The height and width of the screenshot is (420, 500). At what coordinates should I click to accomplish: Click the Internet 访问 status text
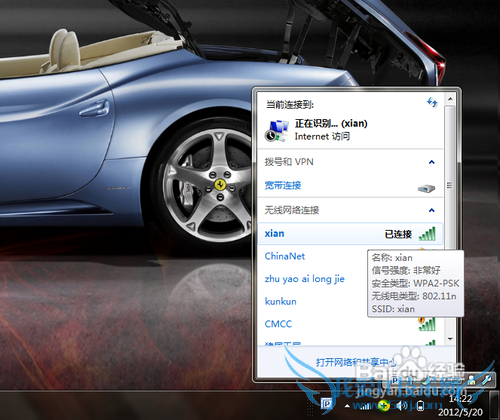(322, 136)
